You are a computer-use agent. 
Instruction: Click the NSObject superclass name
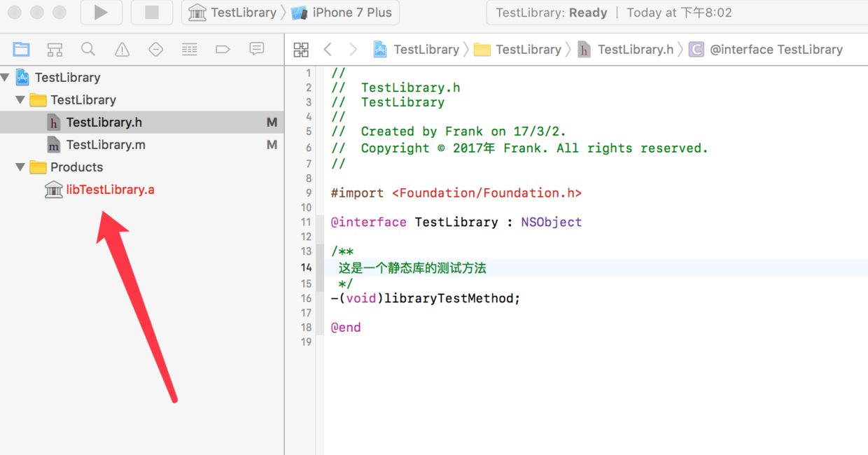click(551, 222)
